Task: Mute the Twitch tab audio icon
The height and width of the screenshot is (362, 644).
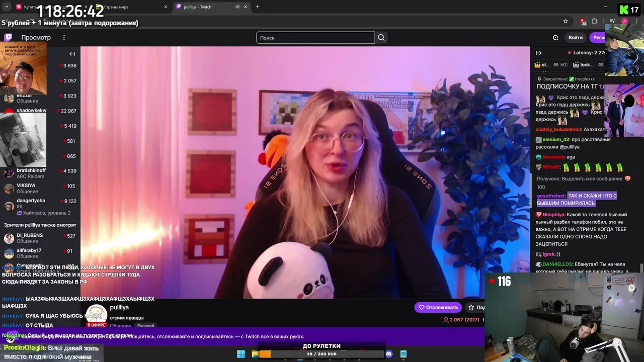Action: click(x=237, y=7)
